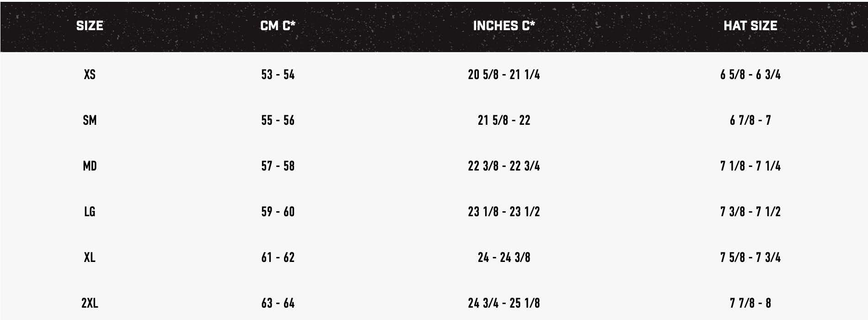Image resolution: width=868 pixels, height=320 pixels.
Task: Click the 20 5/8 - 21 1/4 inches value
Action: (504, 75)
